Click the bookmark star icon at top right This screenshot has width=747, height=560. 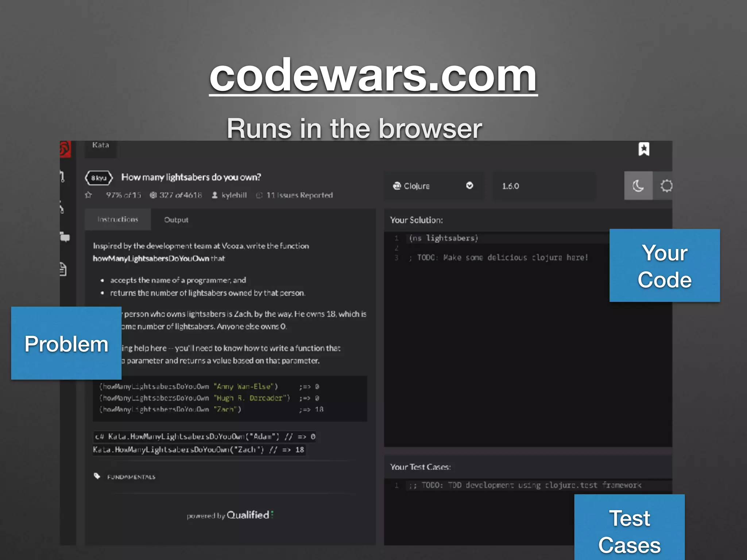[x=644, y=149]
